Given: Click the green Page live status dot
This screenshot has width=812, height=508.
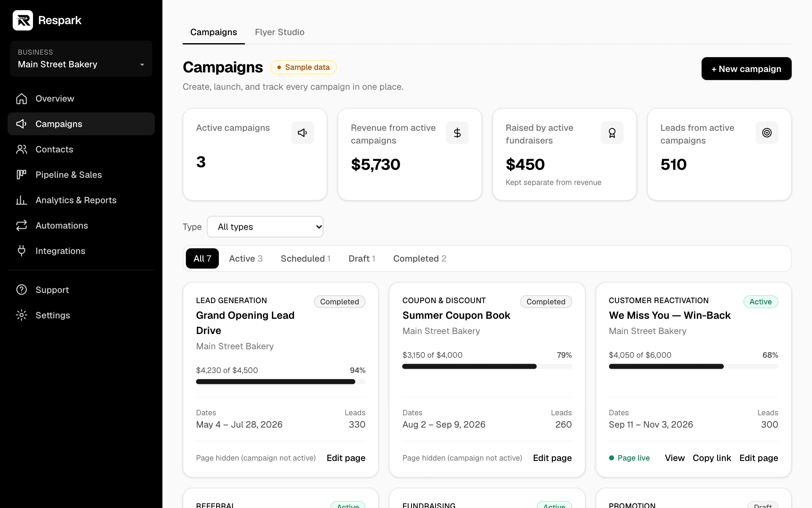Looking at the screenshot, I should coord(612,458).
